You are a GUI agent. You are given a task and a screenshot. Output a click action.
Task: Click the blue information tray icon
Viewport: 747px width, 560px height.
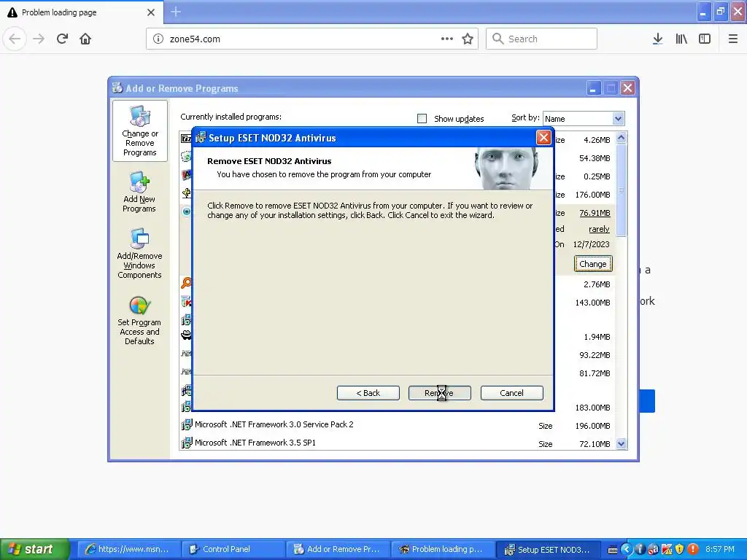coord(640,550)
